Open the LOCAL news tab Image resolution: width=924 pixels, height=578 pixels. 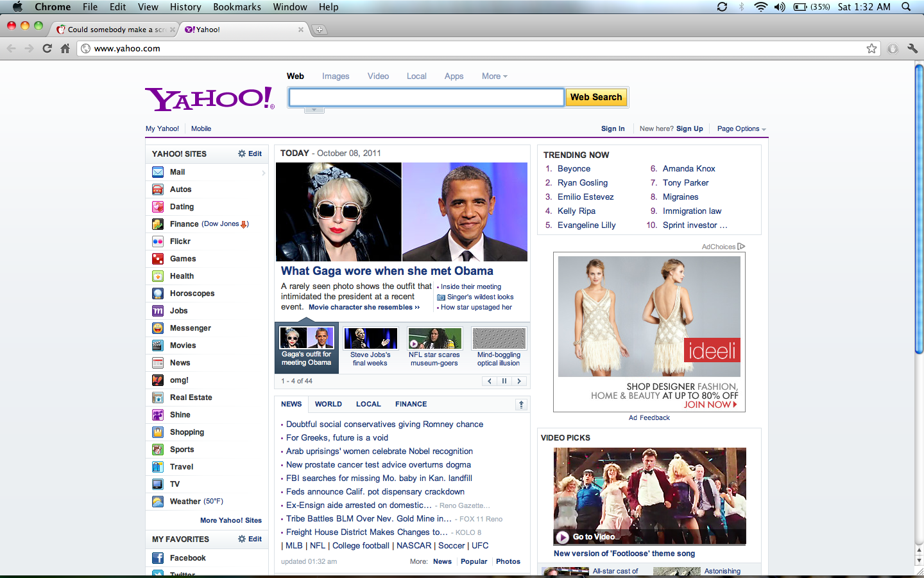click(x=368, y=404)
